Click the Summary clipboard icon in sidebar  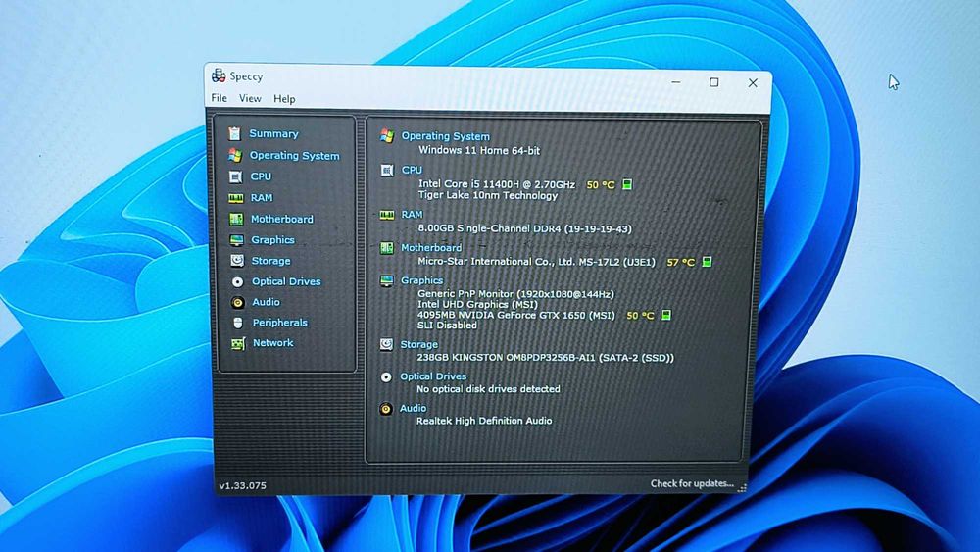[x=234, y=133]
